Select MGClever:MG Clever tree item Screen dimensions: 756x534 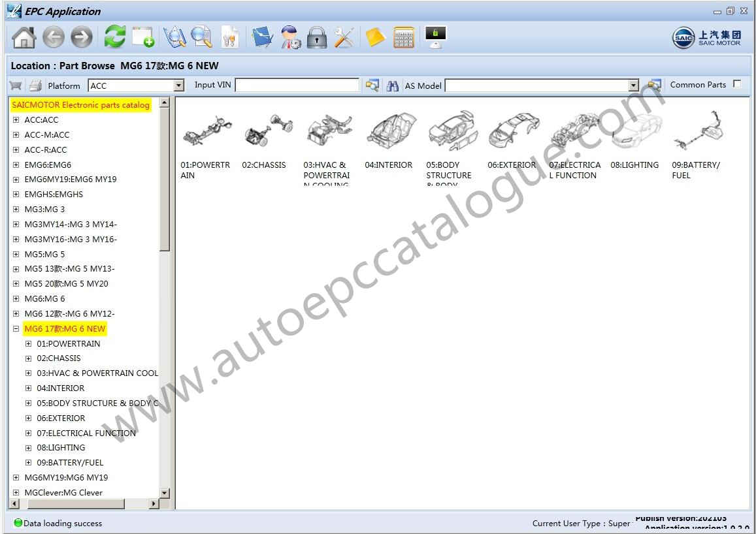point(63,493)
